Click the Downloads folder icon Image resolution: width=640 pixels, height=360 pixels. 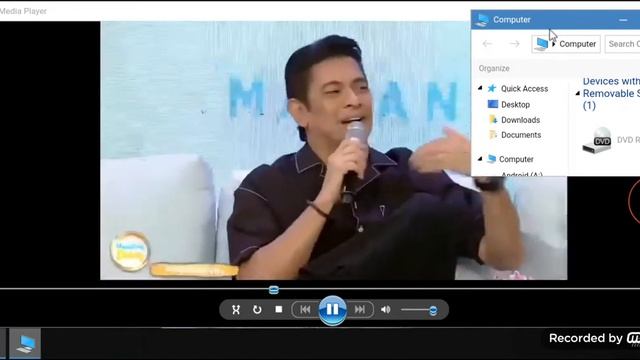point(493,120)
